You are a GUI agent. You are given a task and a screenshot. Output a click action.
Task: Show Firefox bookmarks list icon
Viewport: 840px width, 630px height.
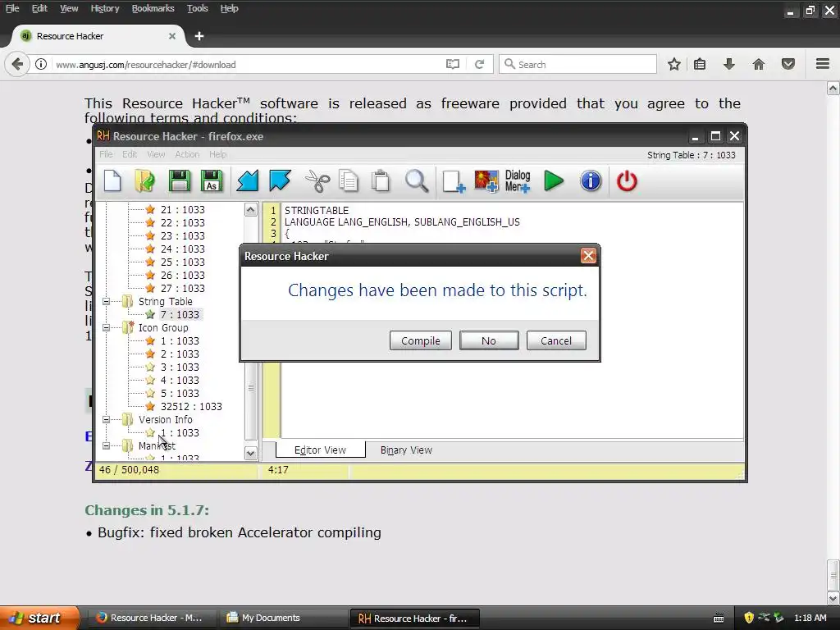coord(700,64)
